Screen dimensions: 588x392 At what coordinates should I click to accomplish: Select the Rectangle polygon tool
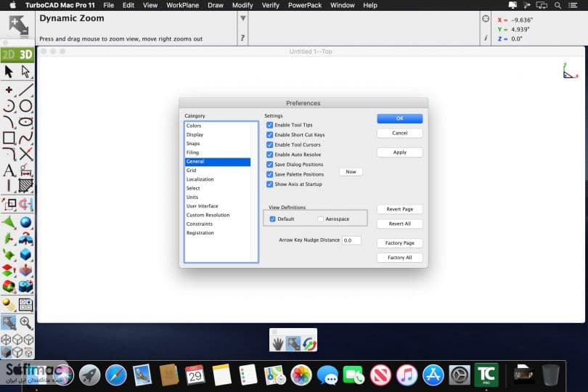(x=9, y=138)
